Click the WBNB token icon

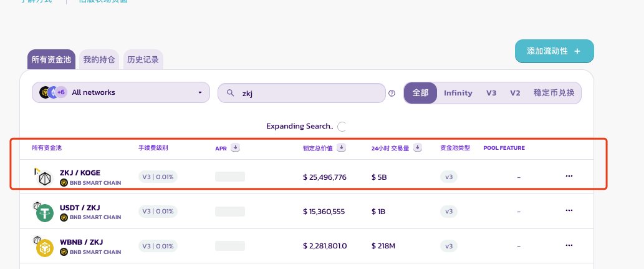pyautogui.click(x=45, y=248)
